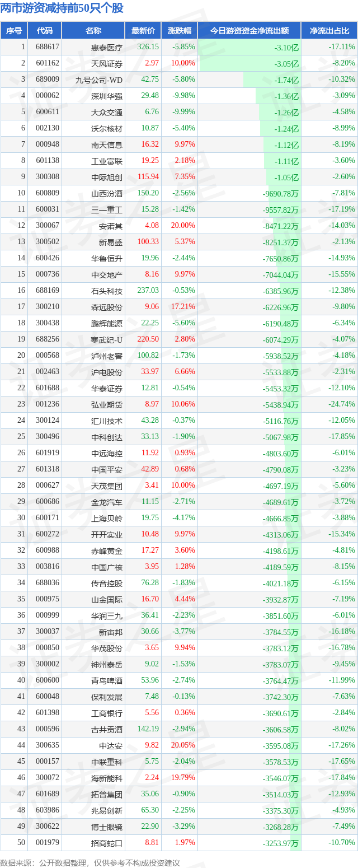
Task: Select stock name 山西汾酒
Action: (107, 193)
